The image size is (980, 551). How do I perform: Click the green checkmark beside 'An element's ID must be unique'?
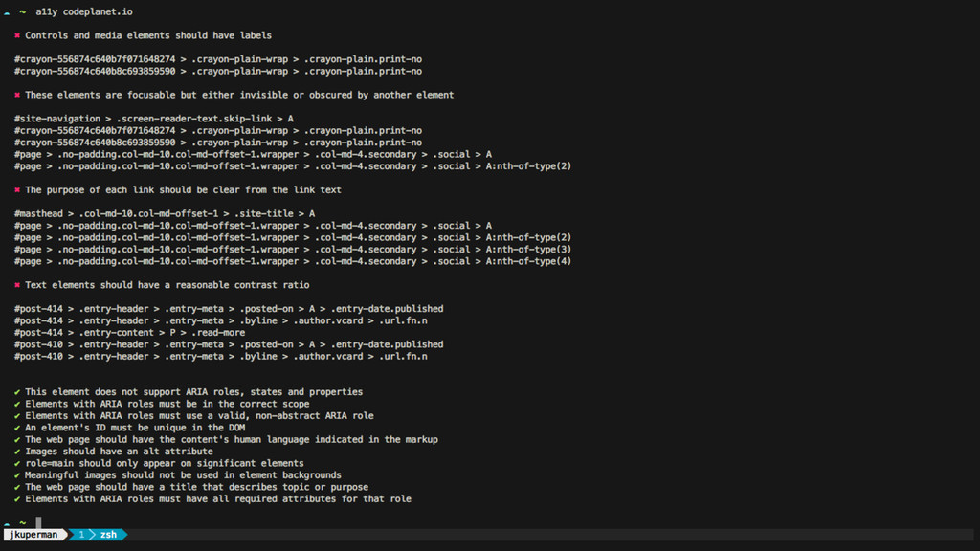(x=17, y=428)
